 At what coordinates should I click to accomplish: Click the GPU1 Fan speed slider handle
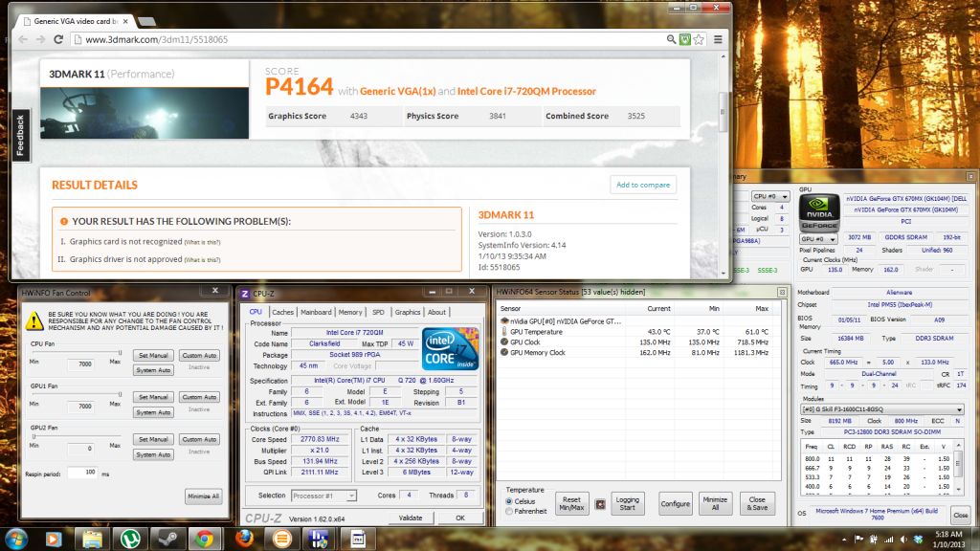[120, 395]
